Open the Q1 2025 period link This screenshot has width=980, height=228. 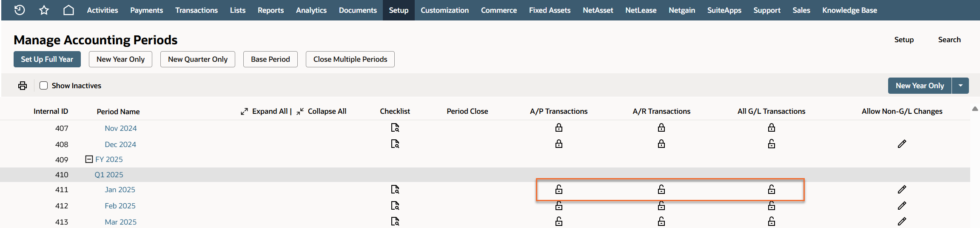109,175
